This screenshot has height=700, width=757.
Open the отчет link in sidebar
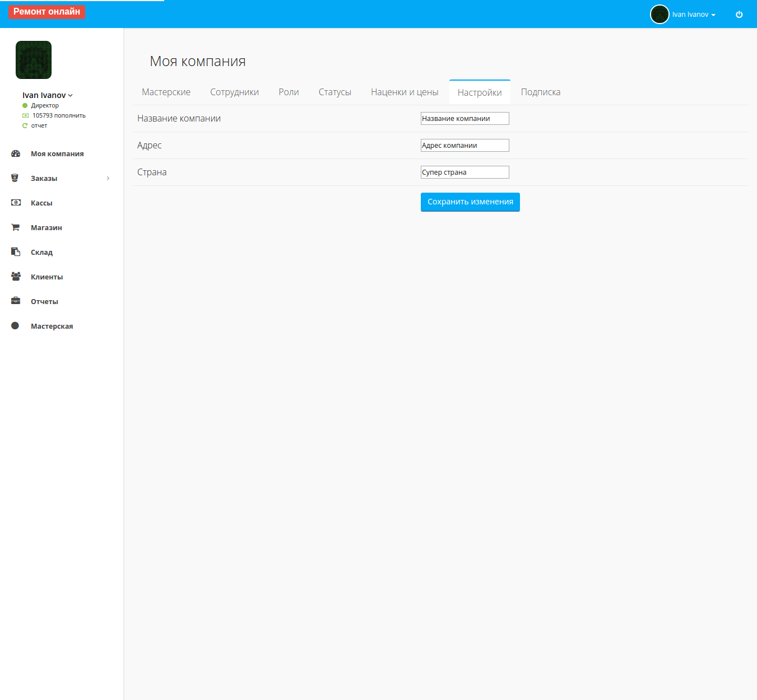tap(39, 125)
